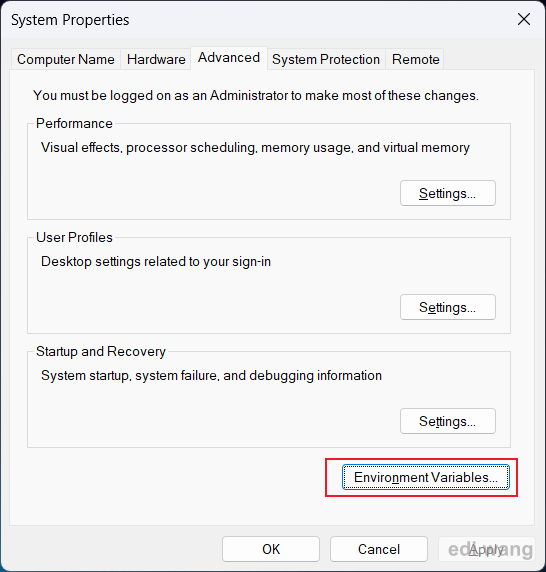Confirm the dialog with OK

[x=271, y=549]
